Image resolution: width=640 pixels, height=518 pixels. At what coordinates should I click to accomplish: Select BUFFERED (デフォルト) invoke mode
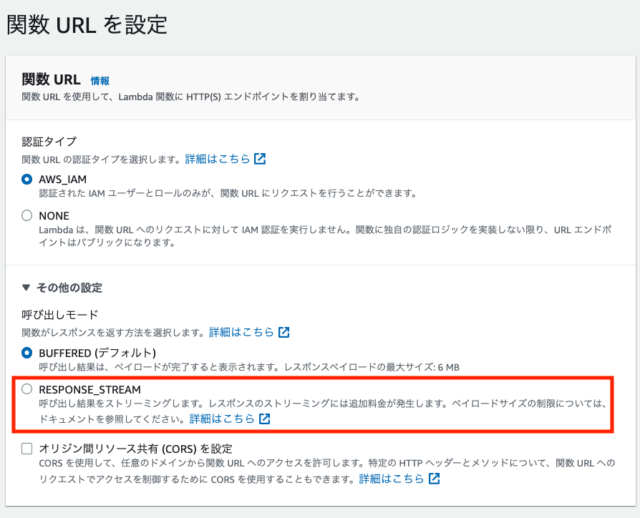click(x=27, y=353)
